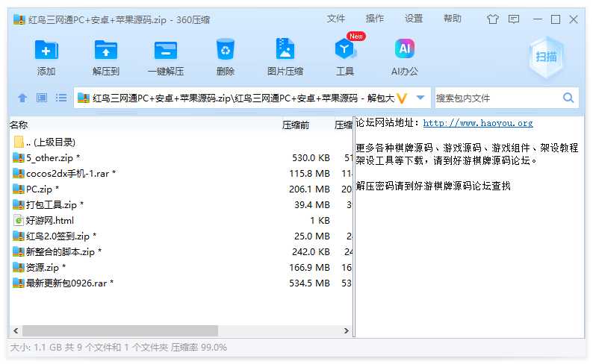Open the http://www.haoyou.org link

pyautogui.click(x=478, y=123)
